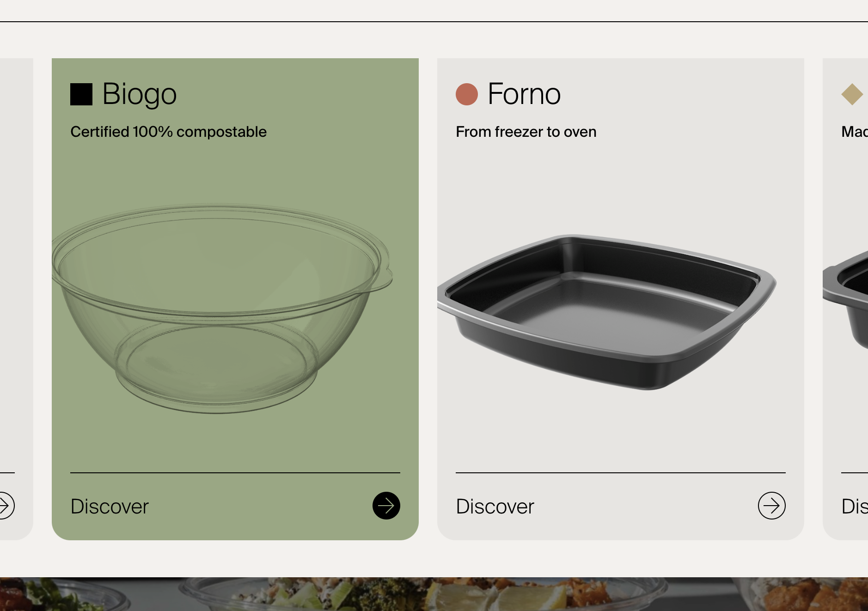
Task: Open the Forno Discover link
Action: point(495,507)
